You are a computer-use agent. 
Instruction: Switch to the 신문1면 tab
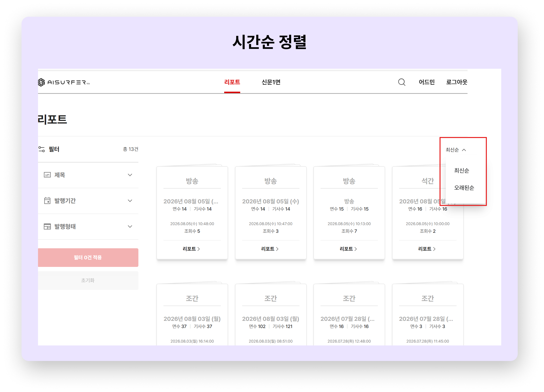[271, 82]
